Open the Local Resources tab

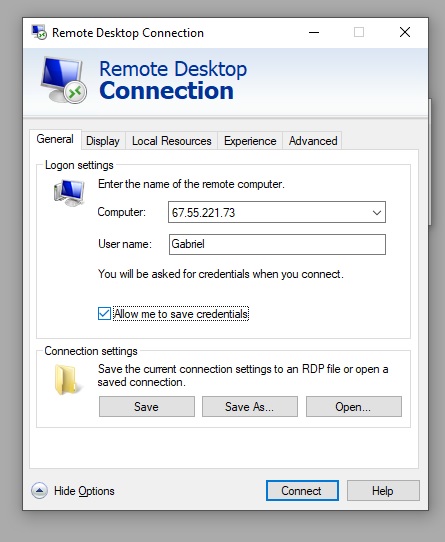171,141
